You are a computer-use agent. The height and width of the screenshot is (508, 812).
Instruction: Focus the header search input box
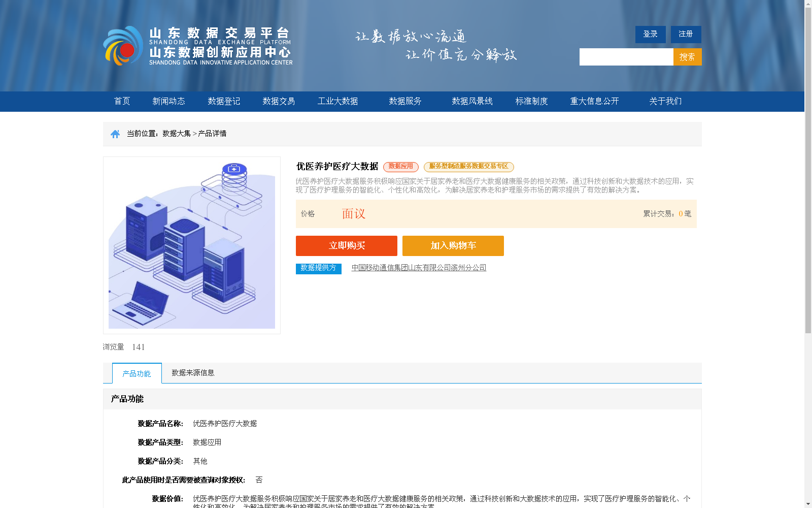tap(626, 57)
